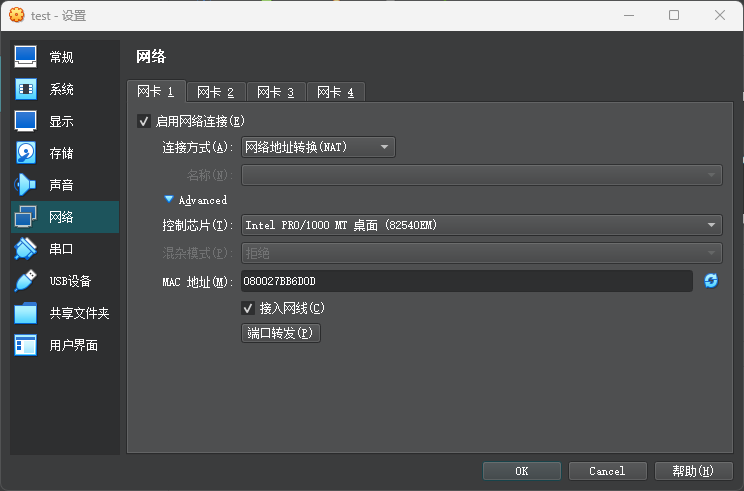744x491 pixels.
Task: Toggle the 启用网络连接 checkbox
Action: [x=144, y=121]
